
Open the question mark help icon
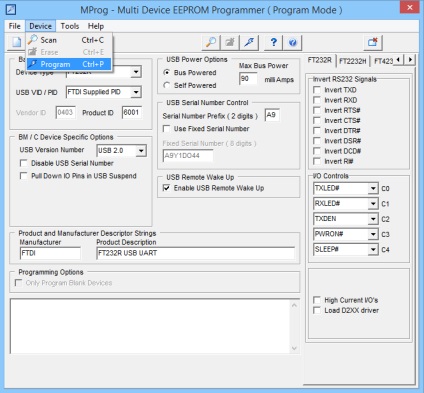click(273, 42)
